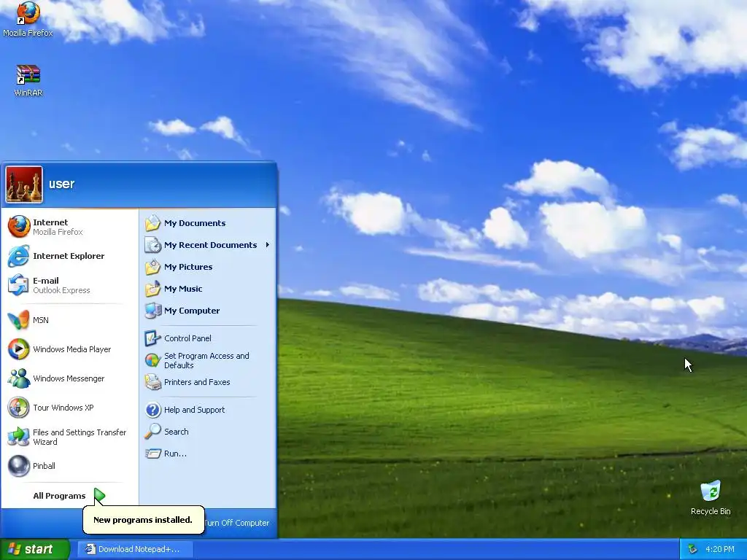Click the My Recent Documents clock folder icon
Viewport: 747px width, 560px height.
[153, 245]
